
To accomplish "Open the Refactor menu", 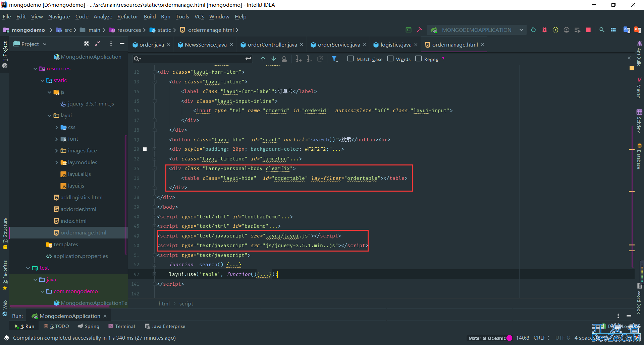I will coord(127,16).
